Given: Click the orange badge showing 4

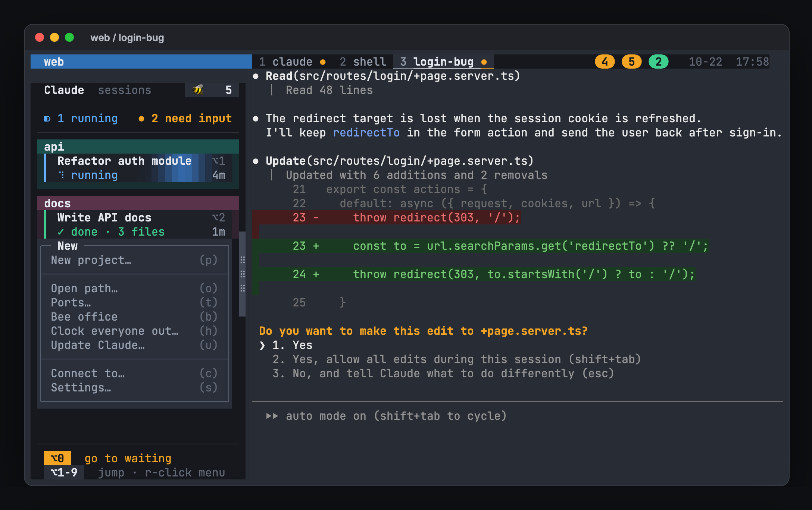Looking at the screenshot, I should point(605,62).
